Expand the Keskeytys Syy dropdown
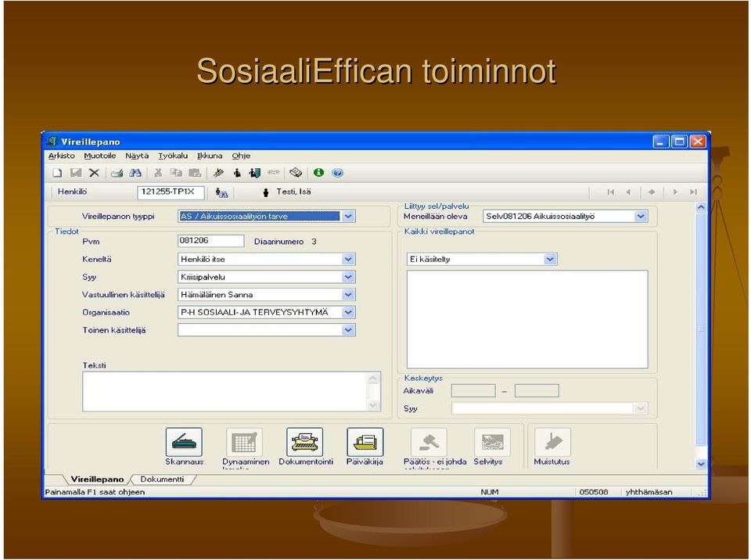The width and height of the screenshot is (751, 560). pyautogui.click(x=641, y=408)
